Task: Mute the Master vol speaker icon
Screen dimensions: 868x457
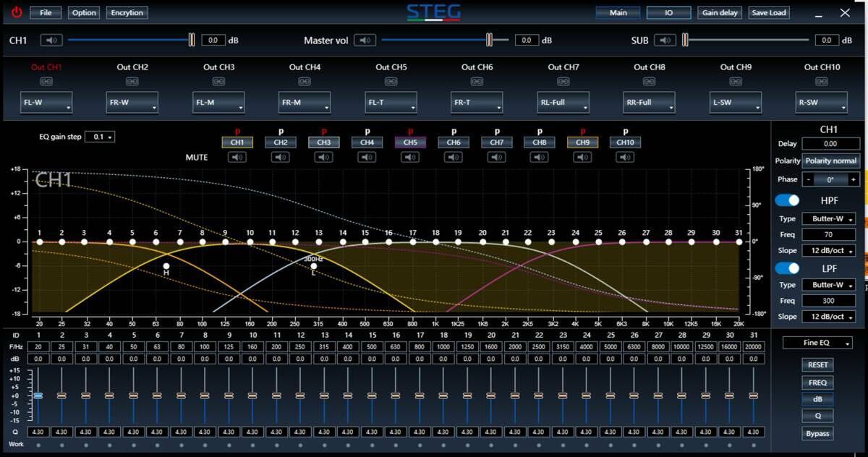Action: pyautogui.click(x=365, y=40)
